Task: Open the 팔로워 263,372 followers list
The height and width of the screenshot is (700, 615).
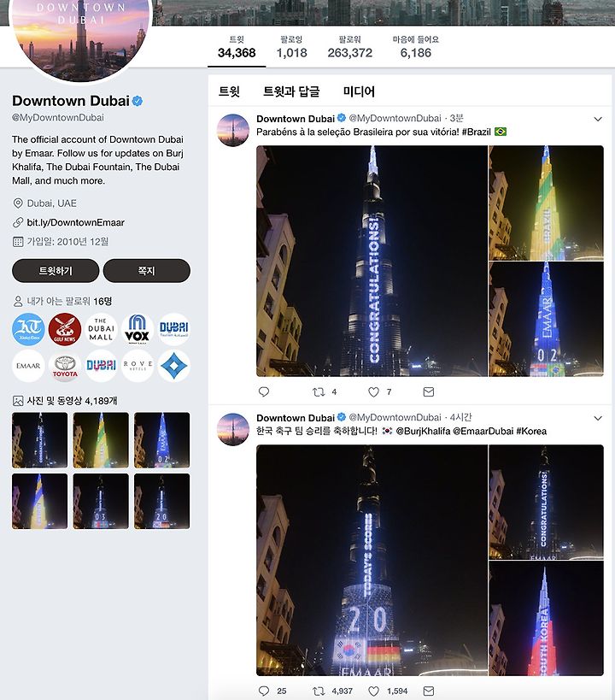Action: pyautogui.click(x=350, y=47)
